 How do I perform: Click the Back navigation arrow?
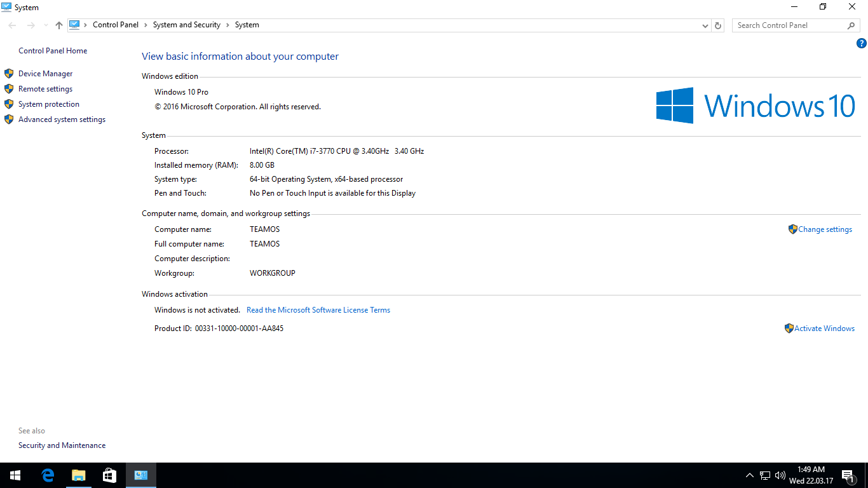13,25
